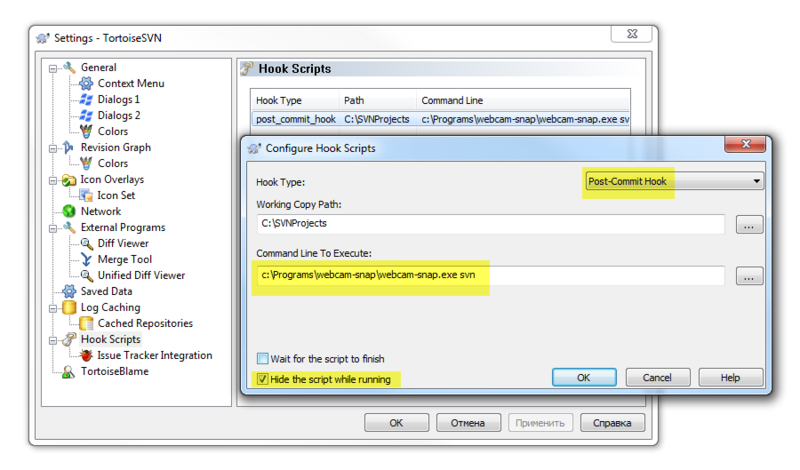Screen dimensions: 800x470
Task: Click the C:\SVNProjects path cell
Action: pyautogui.click(x=377, y=119)
